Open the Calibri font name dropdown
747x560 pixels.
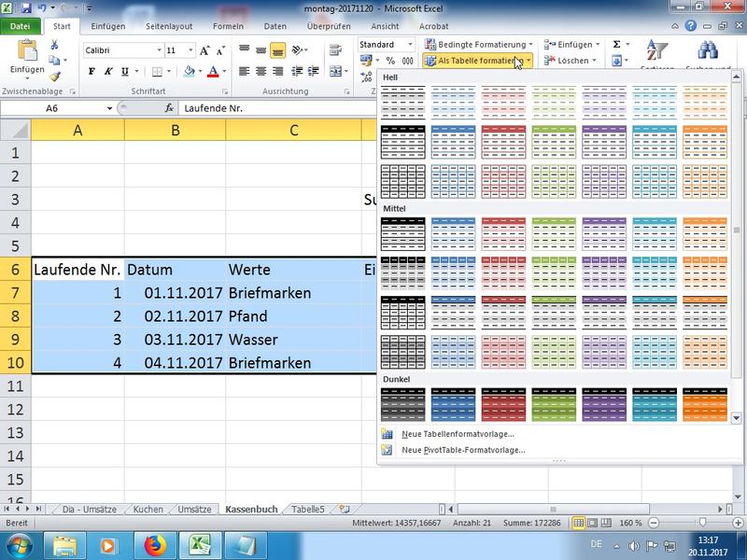[159, 50]
